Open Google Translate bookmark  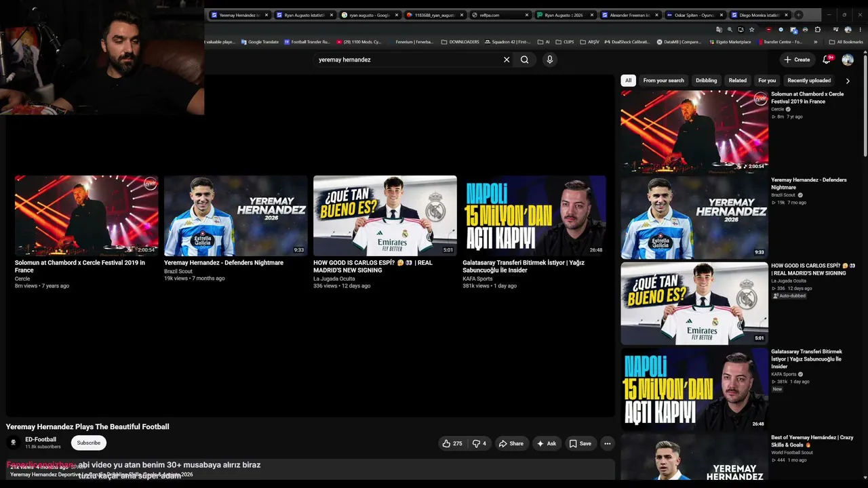(260, 42)
